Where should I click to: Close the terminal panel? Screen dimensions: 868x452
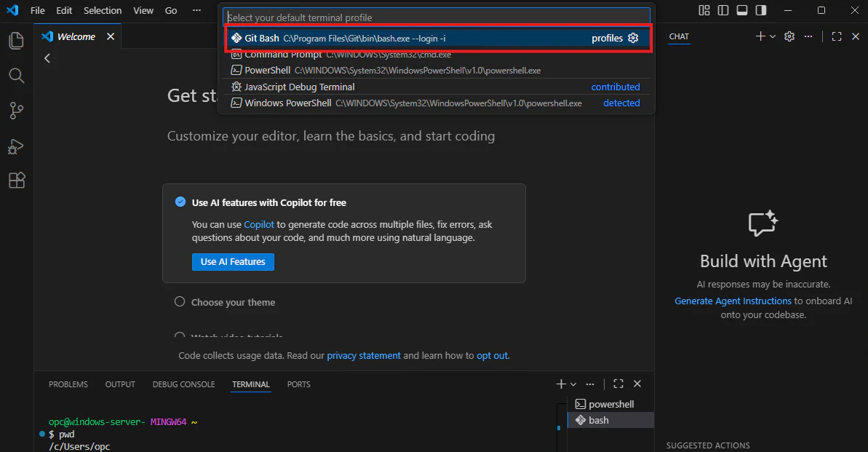[637, 384]
